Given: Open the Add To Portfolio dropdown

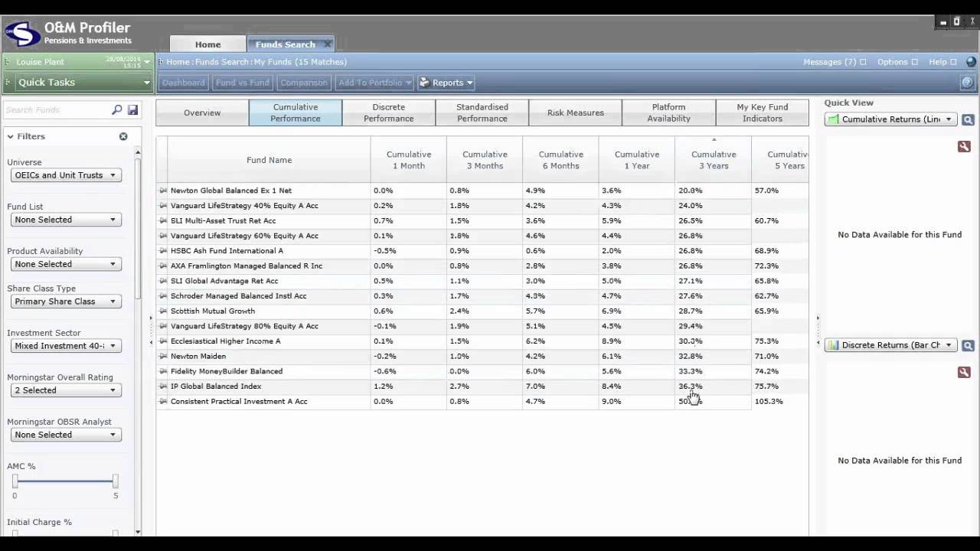Looking at the screenshot, I should click(374, 83).
